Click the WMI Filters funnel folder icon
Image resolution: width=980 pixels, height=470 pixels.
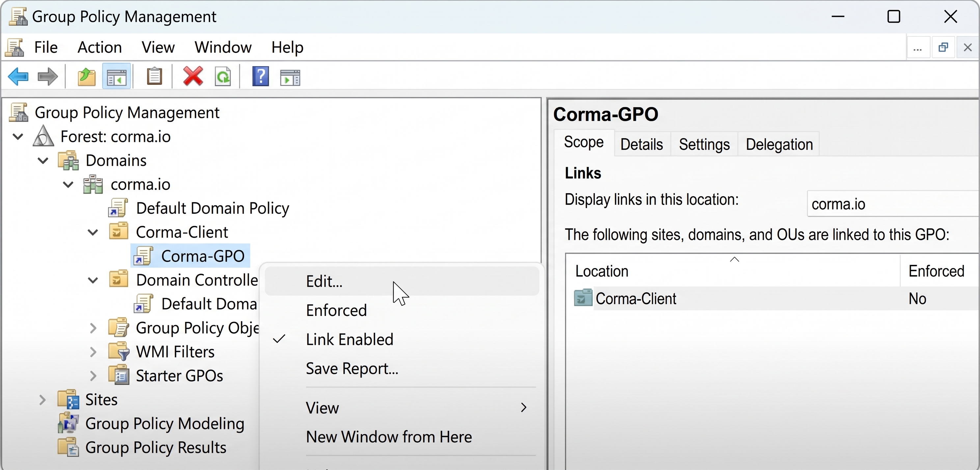[119, 352]
